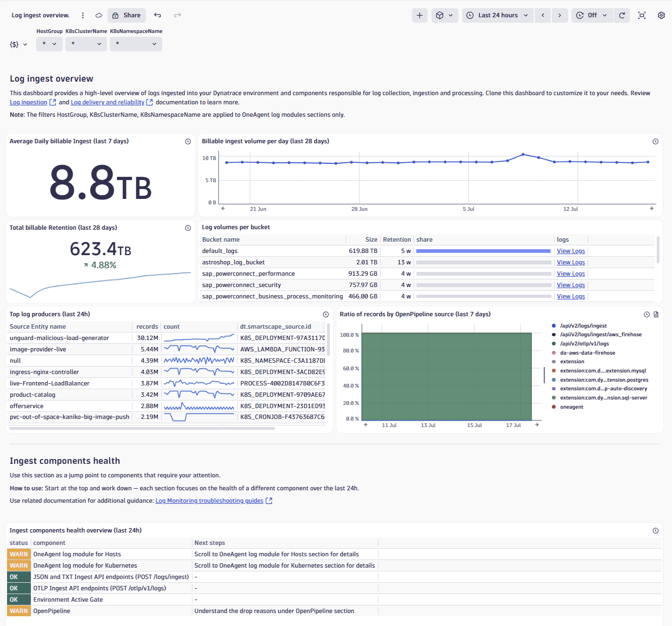Viewport: 672px width, 626px height.
Task: Sort by Bucket name column header
Action: tap(221, 239)
